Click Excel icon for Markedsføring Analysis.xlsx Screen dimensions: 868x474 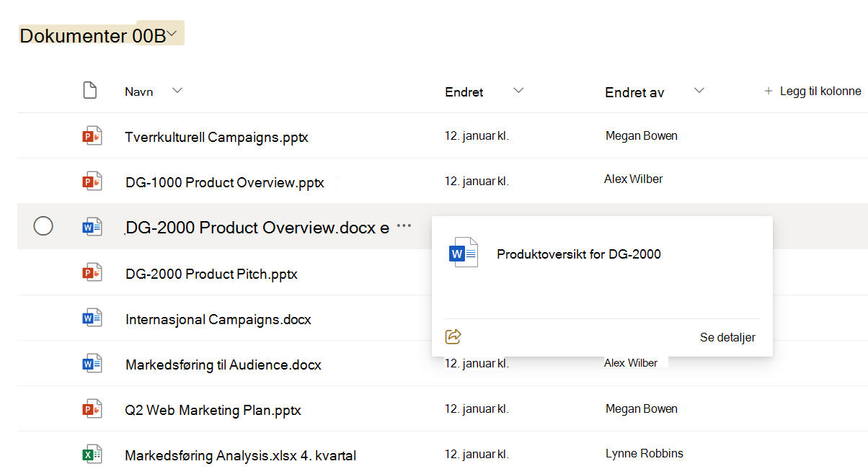point(92,455)
